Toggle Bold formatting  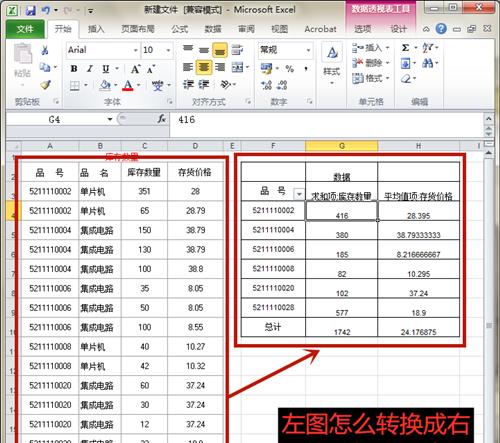[x=74, y=69]
